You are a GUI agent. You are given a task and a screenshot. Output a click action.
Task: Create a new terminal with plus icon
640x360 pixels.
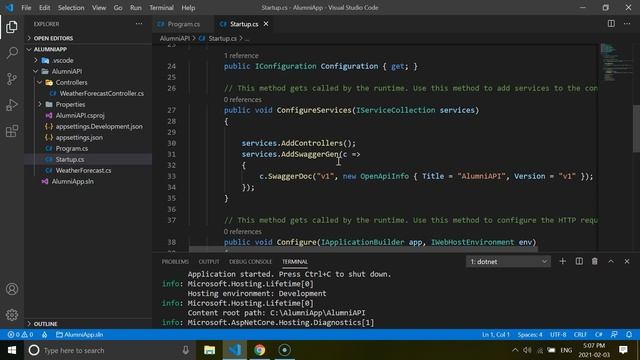click(x=562, y=261)
